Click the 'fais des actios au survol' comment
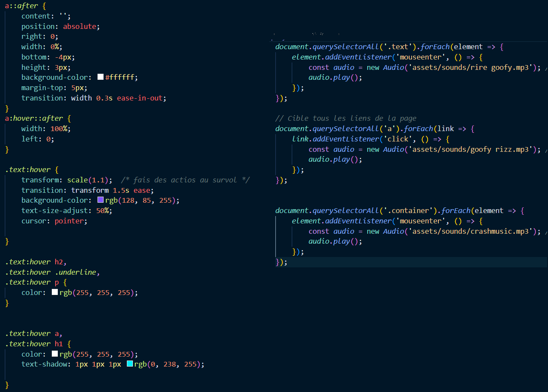Screen dimensions: 548x392 point(185,180)
